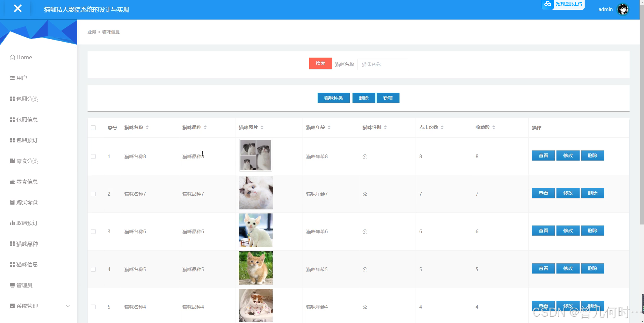Click the red 搜索 button
644x323 pixels.
pos(320,64)
